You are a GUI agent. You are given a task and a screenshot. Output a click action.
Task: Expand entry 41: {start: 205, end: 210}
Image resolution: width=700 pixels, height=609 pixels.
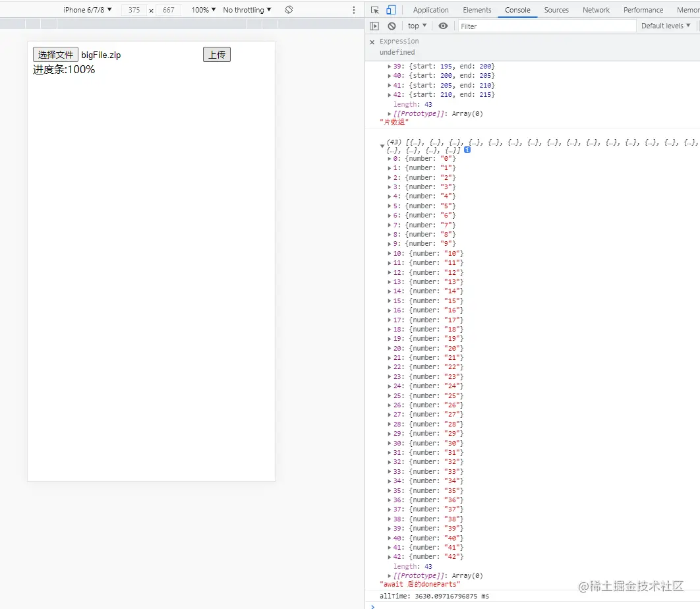(x=390, y=85)
